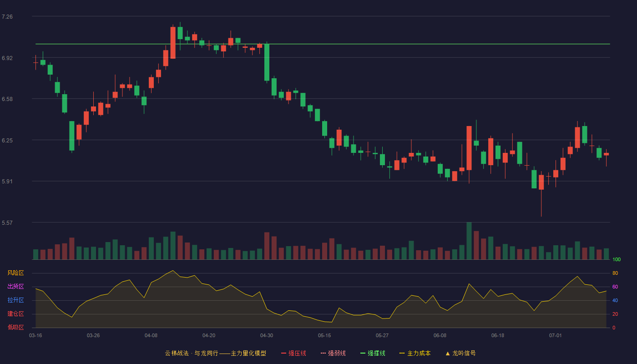Screen dimensions: 637x364
Task: Click the large green candle at 04-30
Action: click(x=267, y=62)
